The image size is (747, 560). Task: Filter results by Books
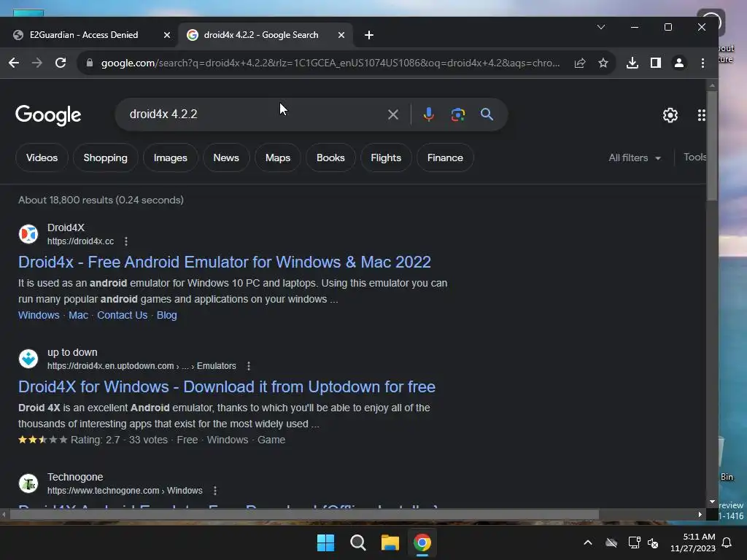(330, 157)
